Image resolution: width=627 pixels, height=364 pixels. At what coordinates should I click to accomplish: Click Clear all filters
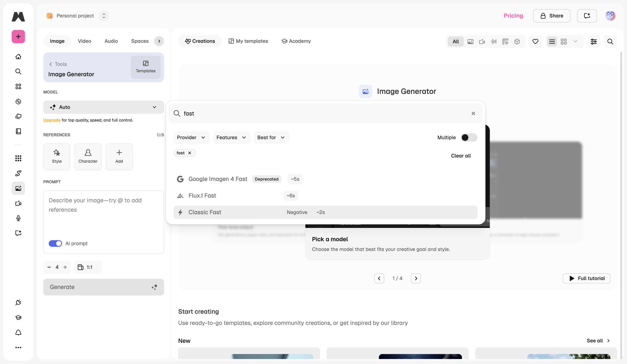[x=461, y=156]
